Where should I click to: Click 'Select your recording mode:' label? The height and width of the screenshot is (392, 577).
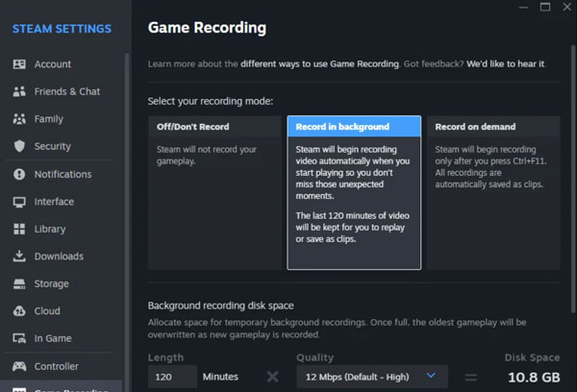[x=211, y=101]
